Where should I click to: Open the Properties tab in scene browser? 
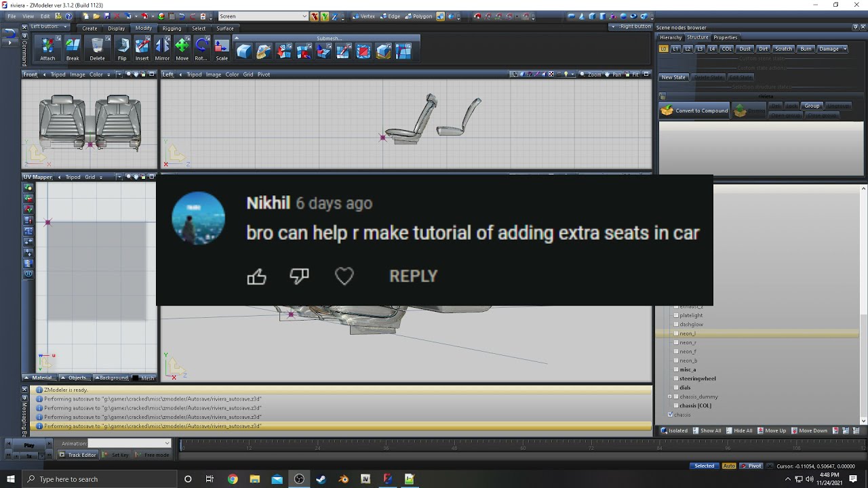pyautogui.click(x=725, y=37)
